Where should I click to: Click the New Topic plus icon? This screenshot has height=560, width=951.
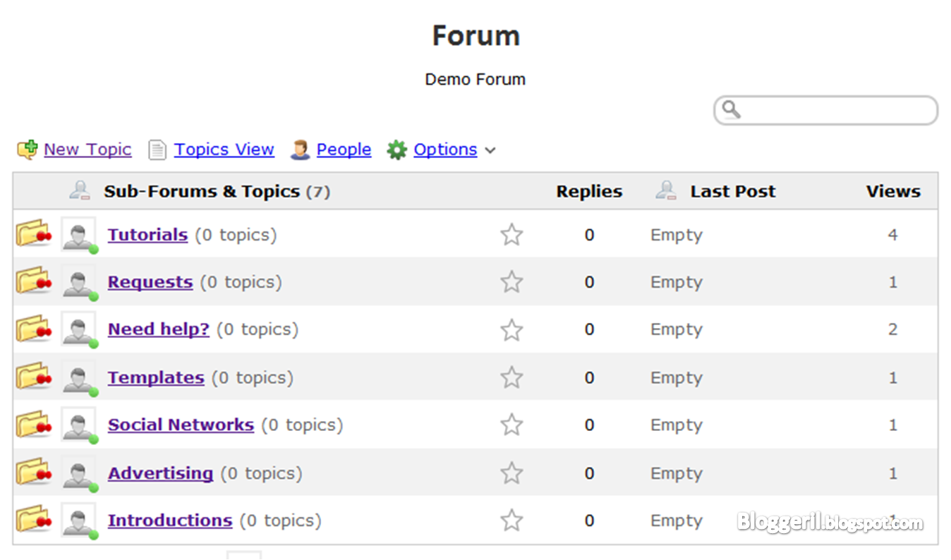click(x=27, y=150)
